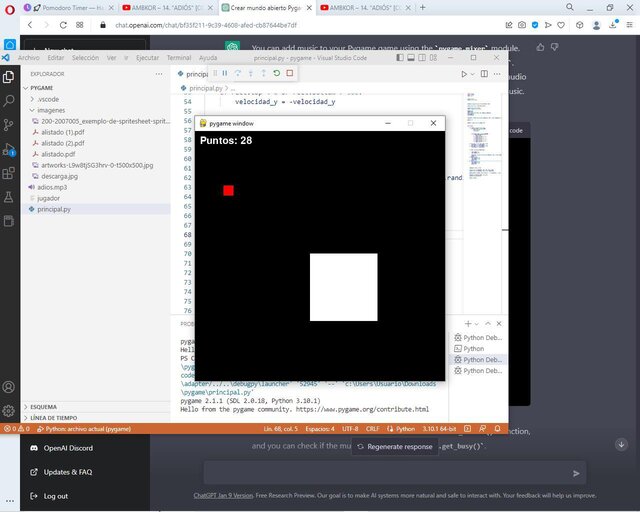The width and height of the screenshot is (640, 512).
Task: Open OpenAI Discord link in sidebar
Action: [x=62, y=448]
